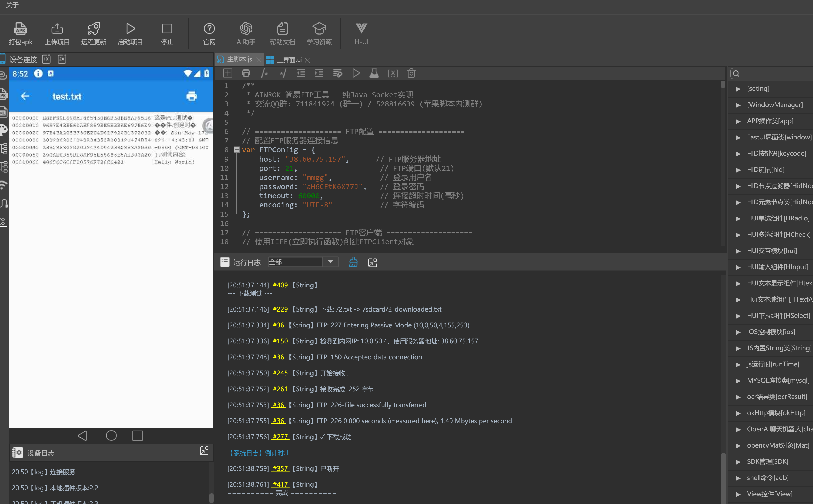The height and width of the screenshot is (504, 813).
Task: Open the H-UI designer
Action: (361, 34)
